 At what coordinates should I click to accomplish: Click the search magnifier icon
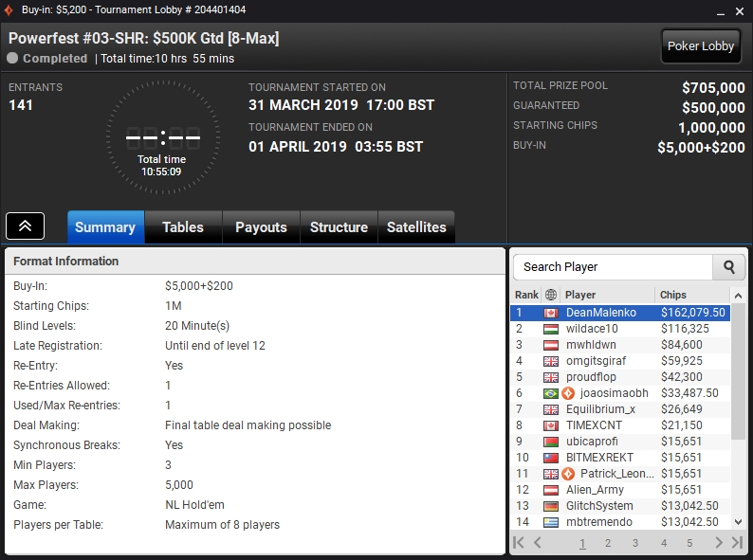[x=728, y=267]
